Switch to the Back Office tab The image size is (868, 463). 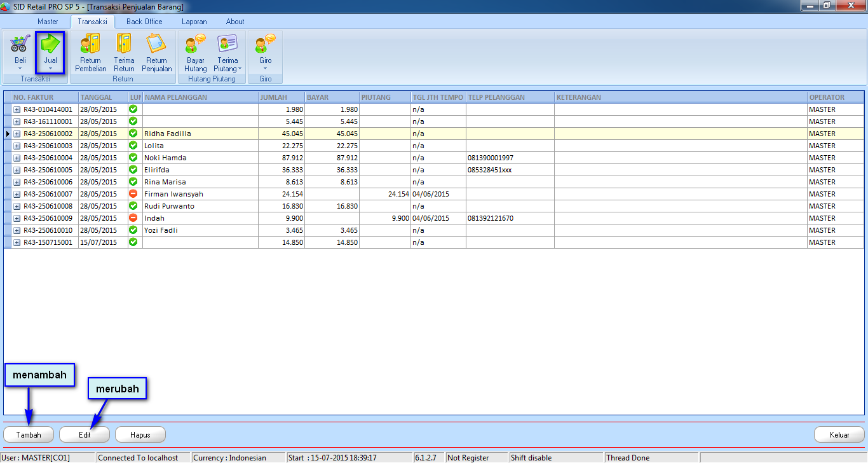click(x=144, y=22)
